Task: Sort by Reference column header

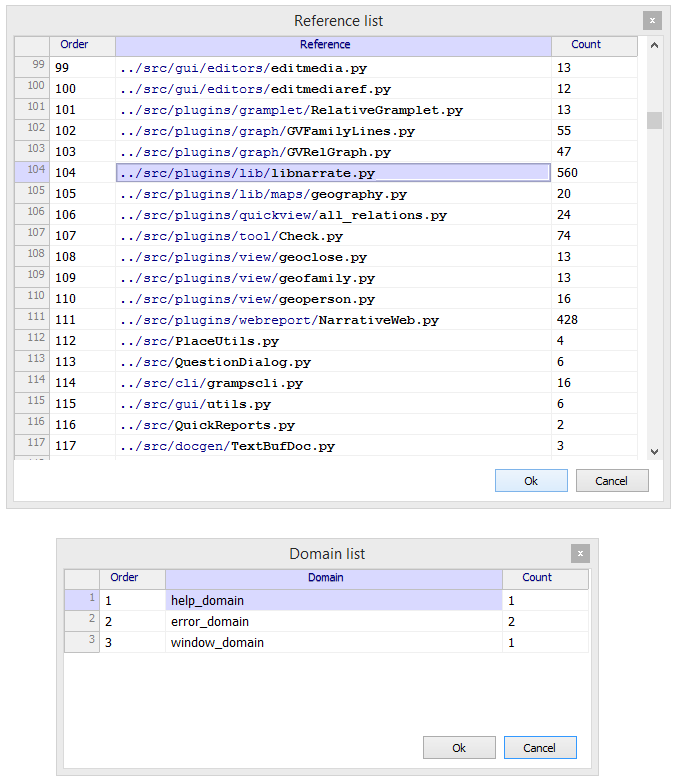Action: 333,46
